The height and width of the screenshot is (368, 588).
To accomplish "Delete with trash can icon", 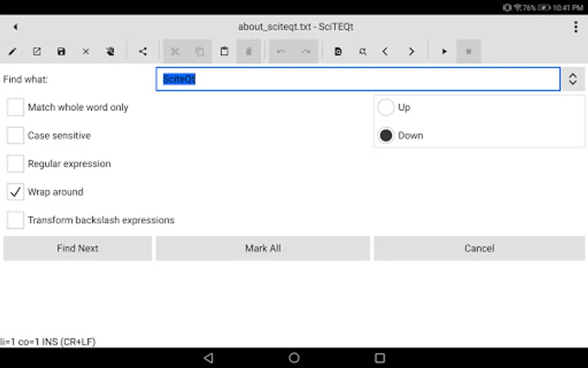I will point(248,52).
